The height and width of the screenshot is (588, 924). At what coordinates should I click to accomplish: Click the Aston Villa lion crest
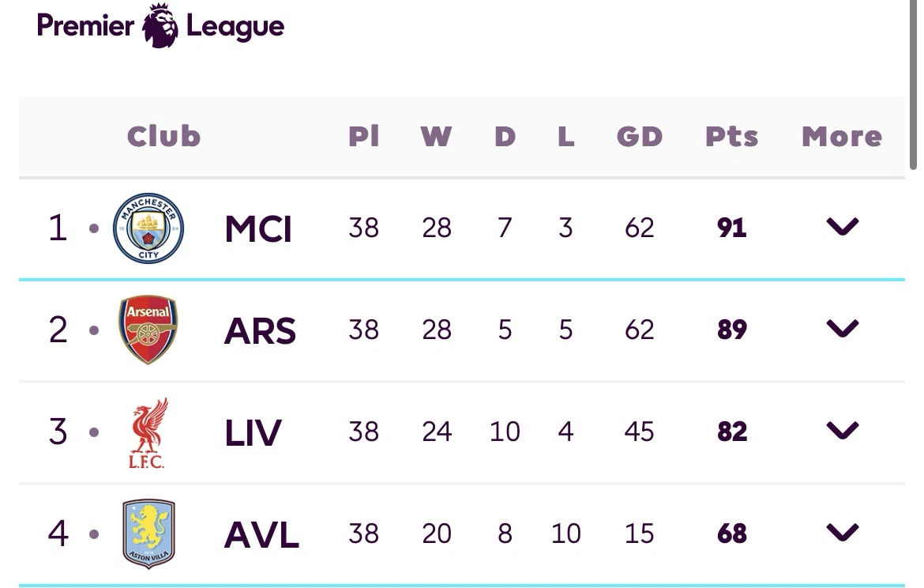coord(148,533)
